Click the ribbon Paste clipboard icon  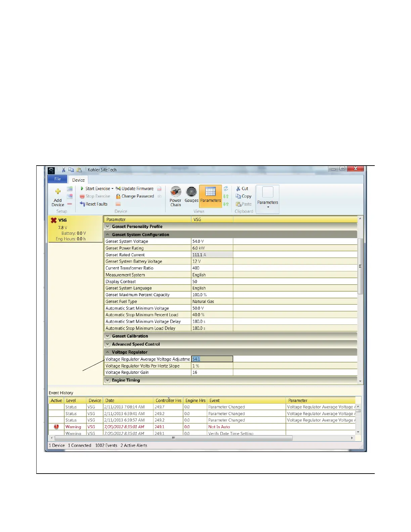[238, 204]
